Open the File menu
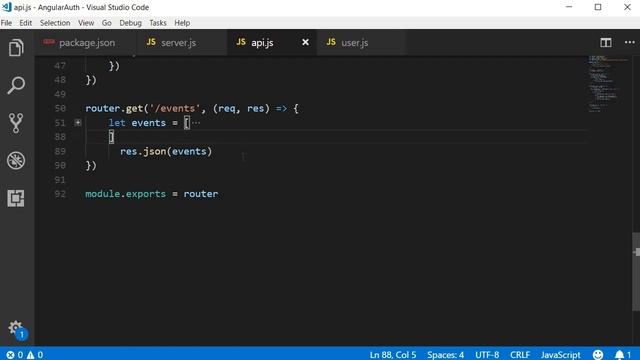This screenshot has width=640, height=360. [x=6, y=23]
